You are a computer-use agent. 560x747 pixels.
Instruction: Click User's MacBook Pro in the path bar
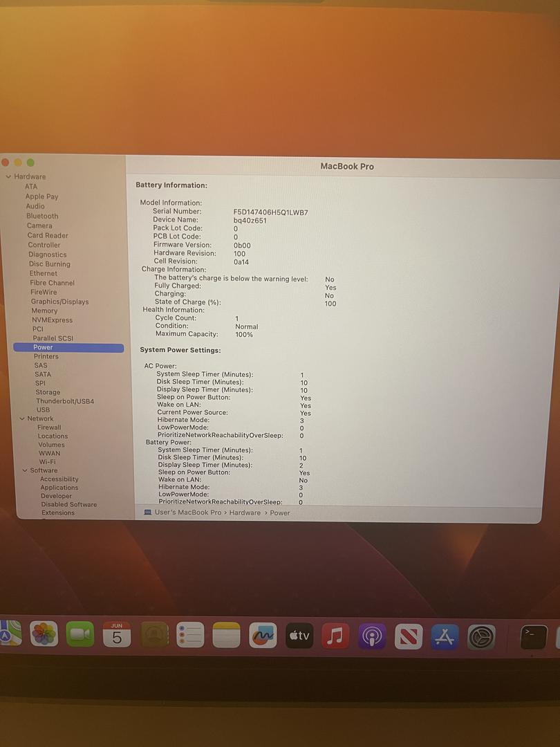[188, 513]
